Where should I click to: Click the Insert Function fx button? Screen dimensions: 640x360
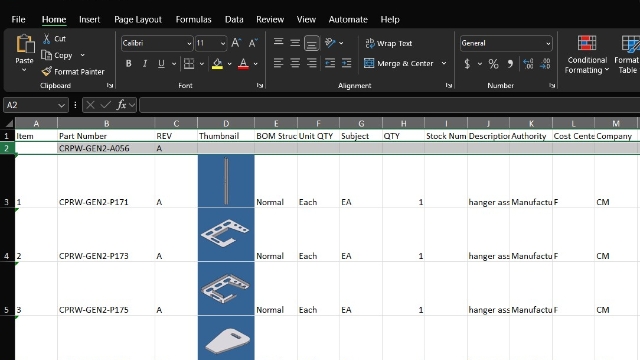(x=121, y=105)
